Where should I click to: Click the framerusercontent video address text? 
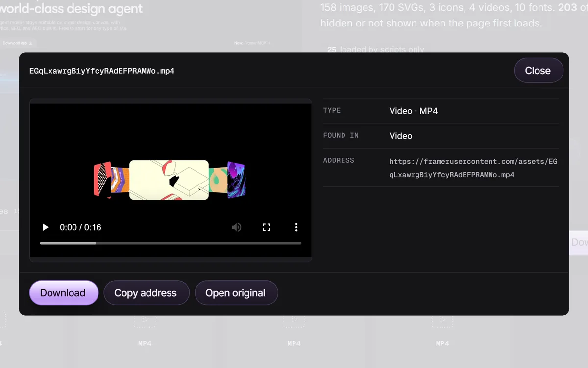point(473,168)
